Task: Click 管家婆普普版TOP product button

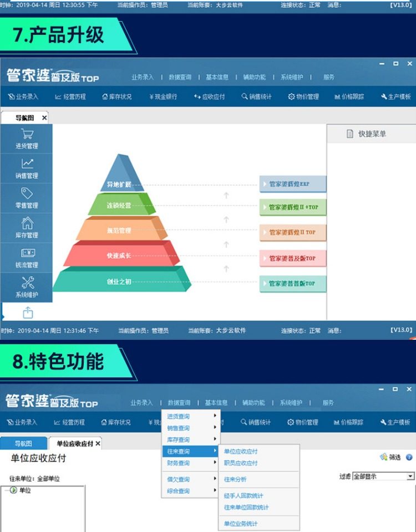Action: [293, 284]
